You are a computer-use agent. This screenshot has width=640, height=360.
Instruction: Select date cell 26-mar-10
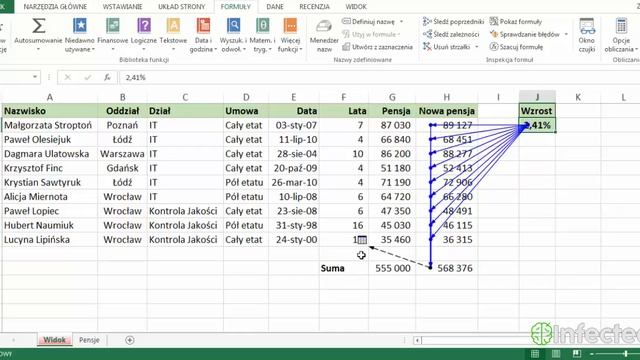[294, 182]
